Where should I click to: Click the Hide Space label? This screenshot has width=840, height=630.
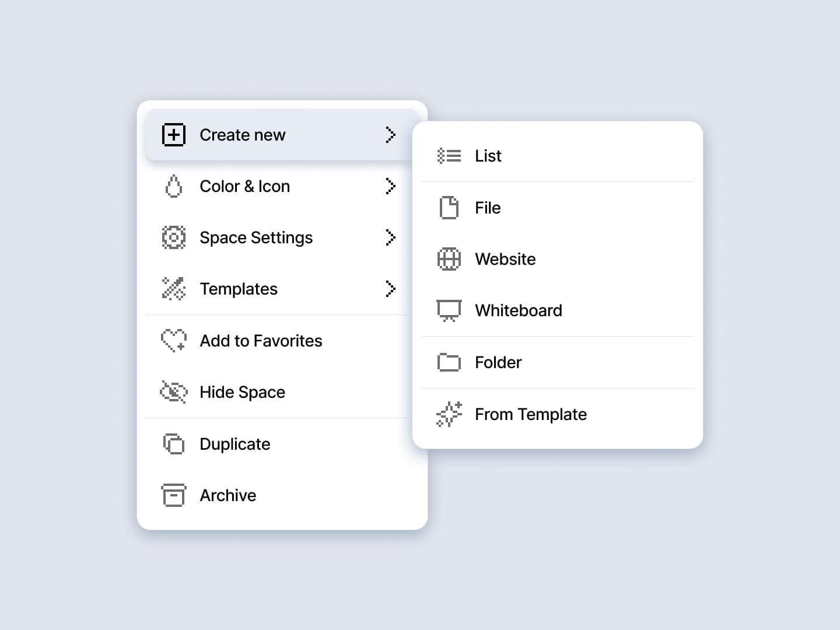(x=242, y=392)
